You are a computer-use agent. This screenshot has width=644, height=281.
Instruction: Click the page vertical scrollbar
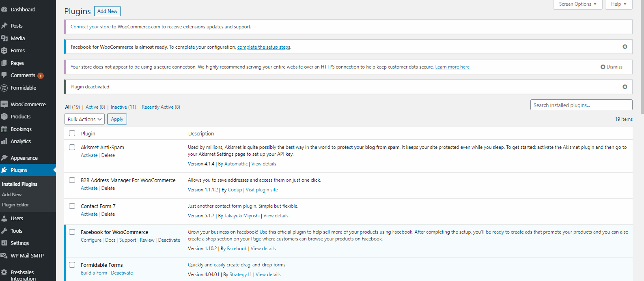[642, 57]
